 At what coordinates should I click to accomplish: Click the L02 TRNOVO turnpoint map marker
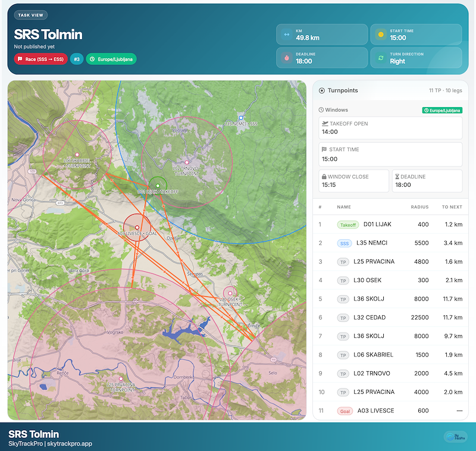[187, 162]
